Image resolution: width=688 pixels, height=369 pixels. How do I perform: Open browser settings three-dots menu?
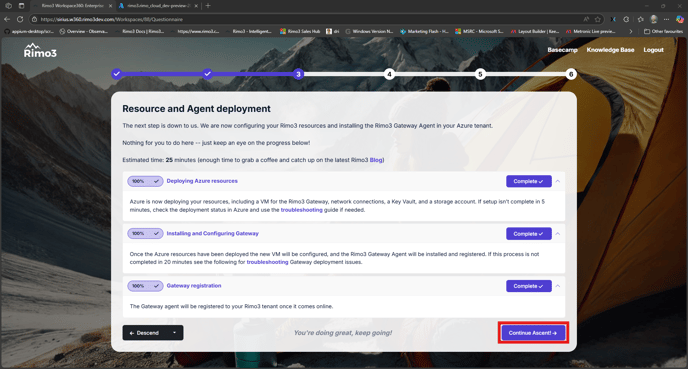pyautogui.click(x=666, y=19)
